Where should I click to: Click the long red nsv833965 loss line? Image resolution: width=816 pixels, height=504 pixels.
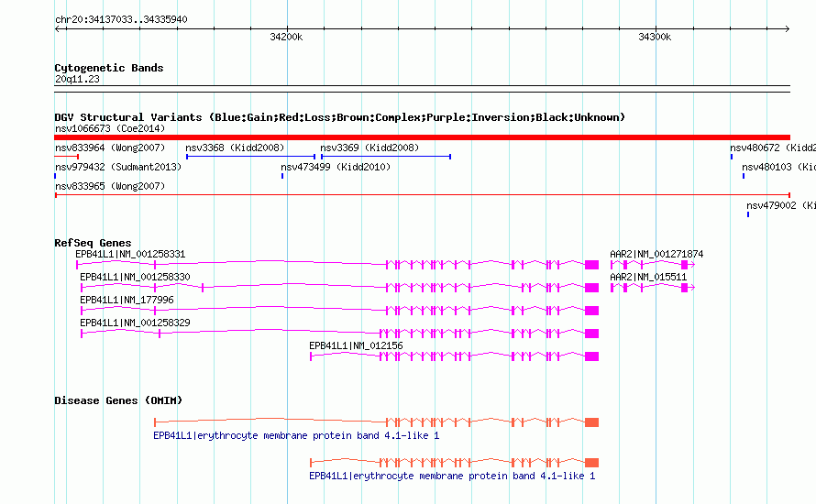point(422,195)
